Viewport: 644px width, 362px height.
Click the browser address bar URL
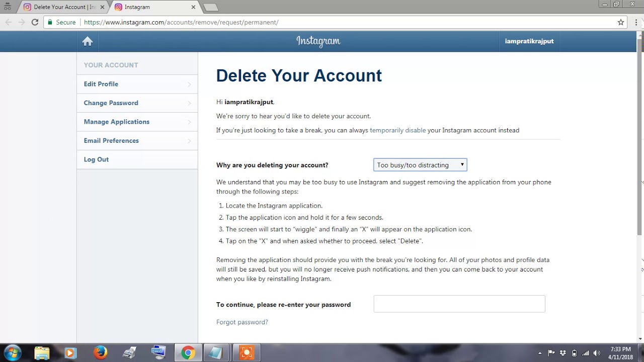(x=181, y=22)
